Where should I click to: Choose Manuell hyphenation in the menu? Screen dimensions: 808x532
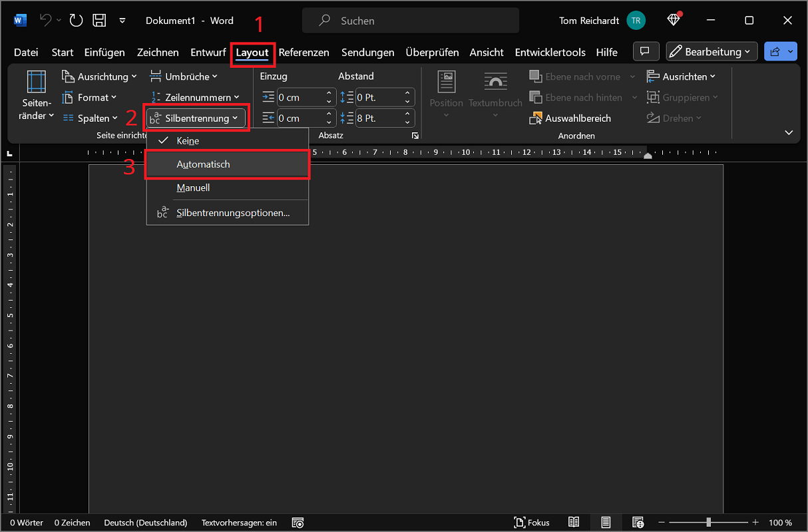tap(228, 188)
